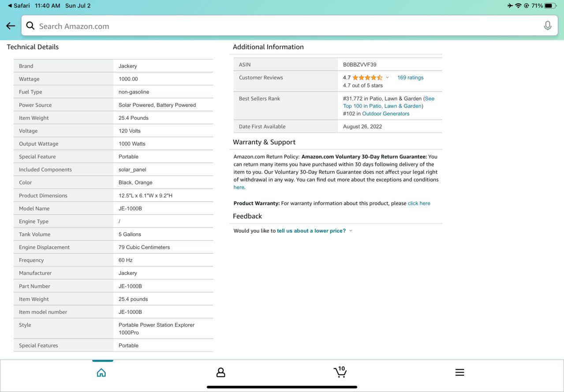Open the shopping cart with 10 items
This screenshot has height=392, width=564.
[x=340, y=372]
